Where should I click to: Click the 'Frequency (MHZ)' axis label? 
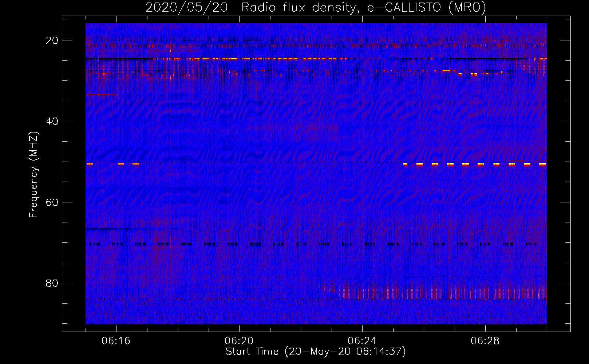click(x=33, y=175)
